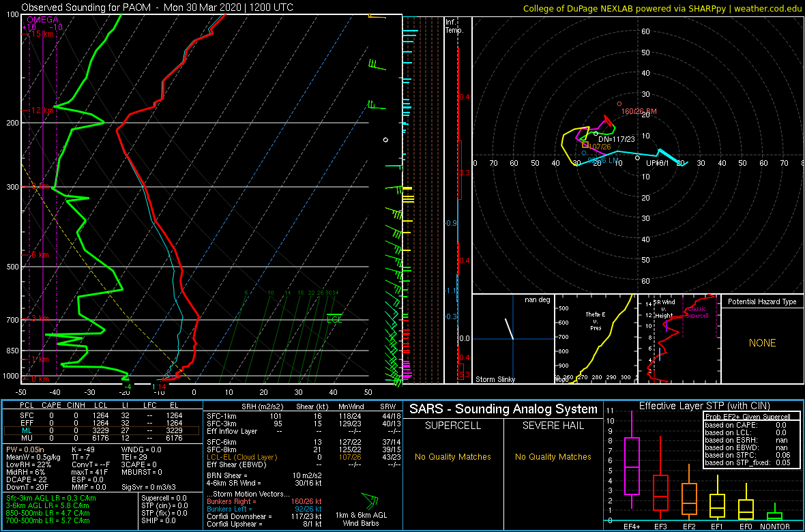The width and height of the screenshot is (805, 532).
Task: Open the Storm Slinky inset panel
Action: pos(513,339)
